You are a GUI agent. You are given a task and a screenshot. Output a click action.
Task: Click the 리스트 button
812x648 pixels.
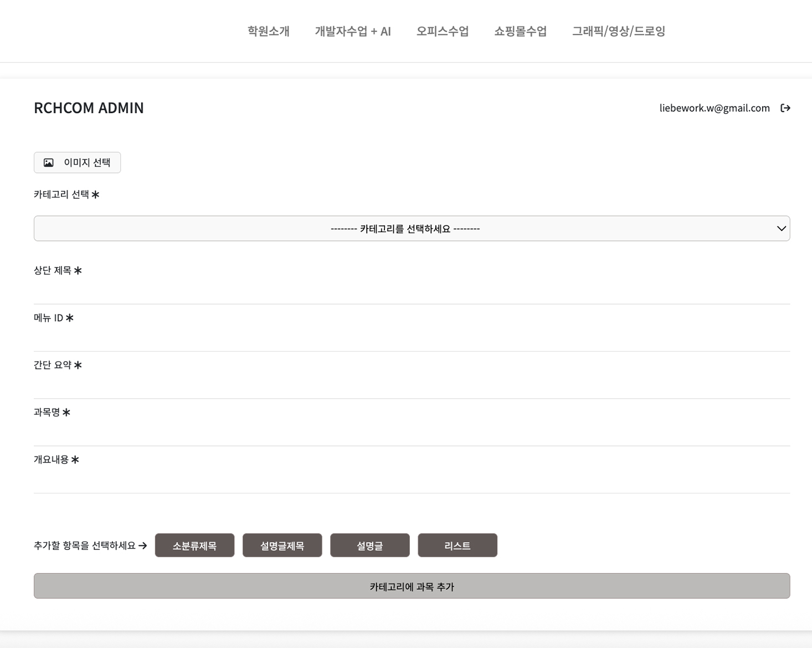point(457,546)
